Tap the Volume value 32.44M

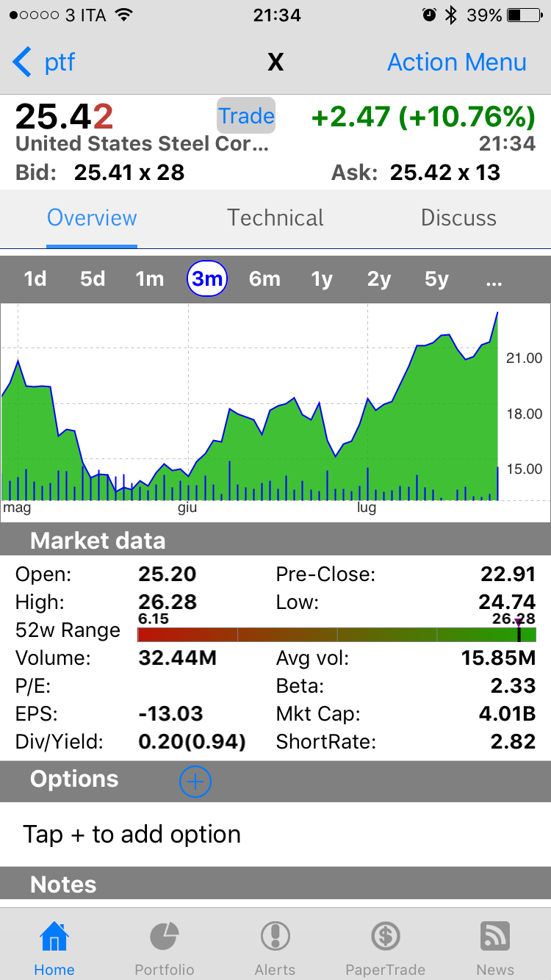[x=178, y=658]
